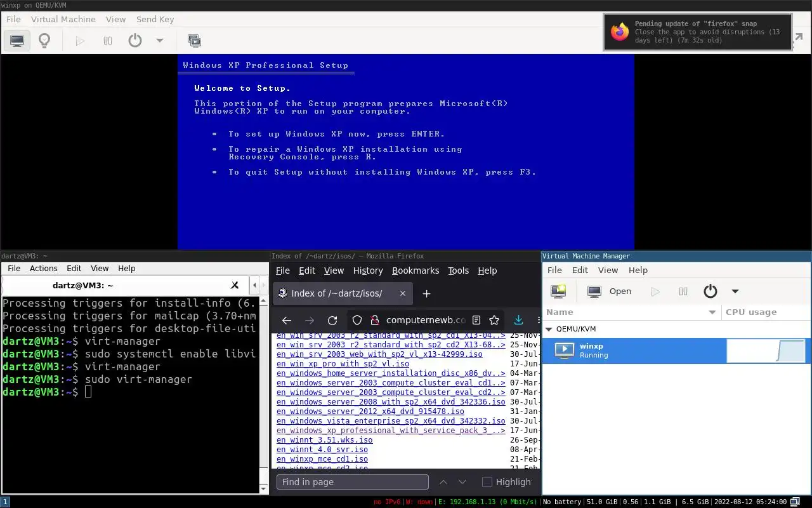Click power icon in Virtual Machine Manager toolbar
Screen dimensions: 812x508
pos(710,291)
